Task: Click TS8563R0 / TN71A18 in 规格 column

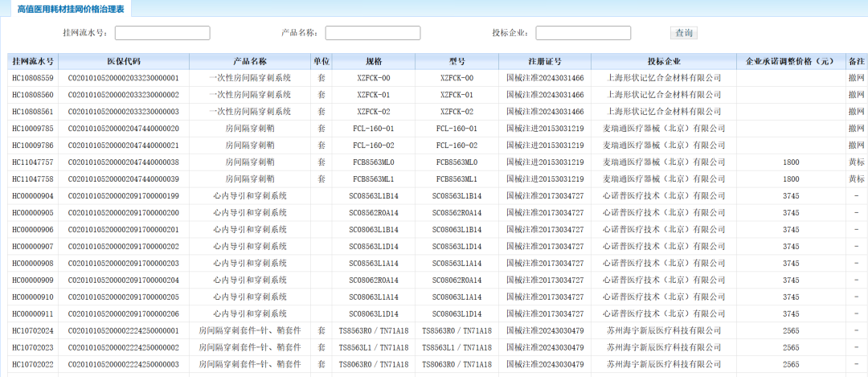Action: pyautogui.click(x=374, y=331)
